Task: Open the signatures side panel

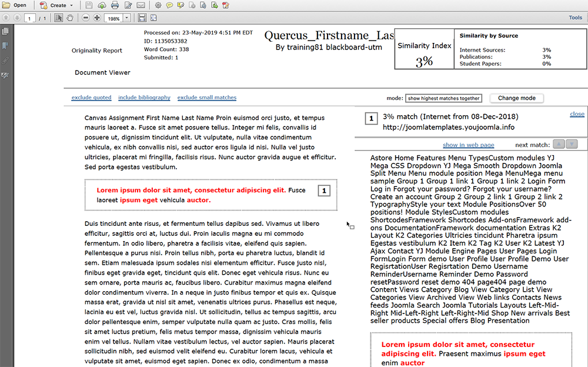Action: pos(6,75)
